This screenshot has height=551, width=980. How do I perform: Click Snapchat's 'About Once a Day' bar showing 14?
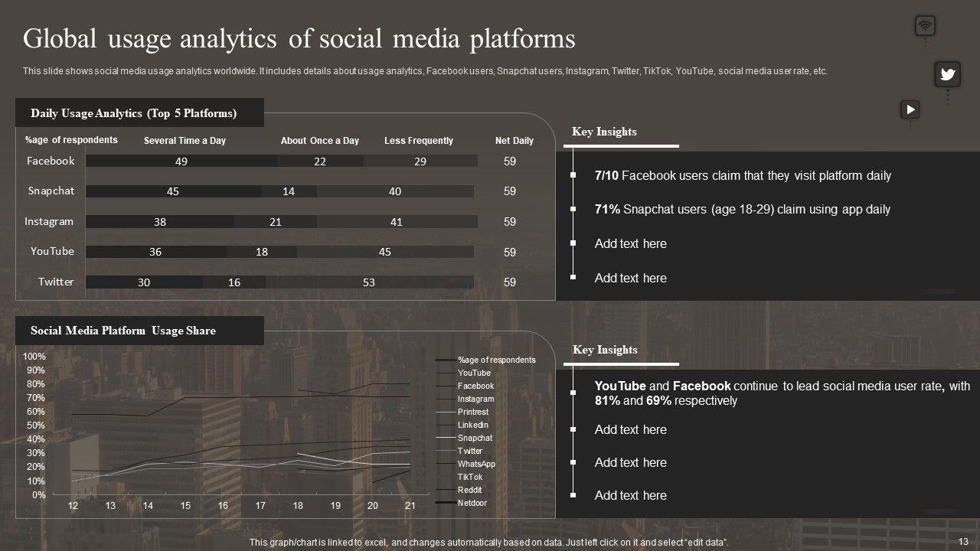point(289,191)
